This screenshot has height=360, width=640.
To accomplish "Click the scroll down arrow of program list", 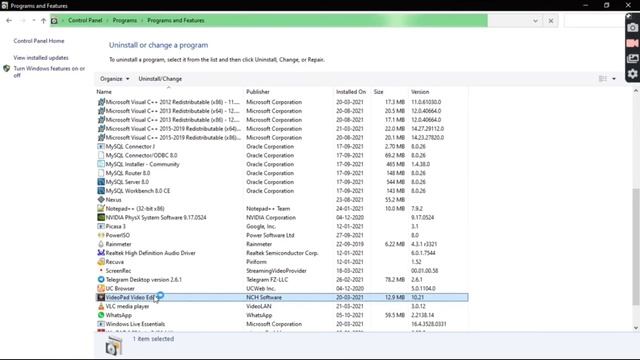I will click(x=636, y=328).
